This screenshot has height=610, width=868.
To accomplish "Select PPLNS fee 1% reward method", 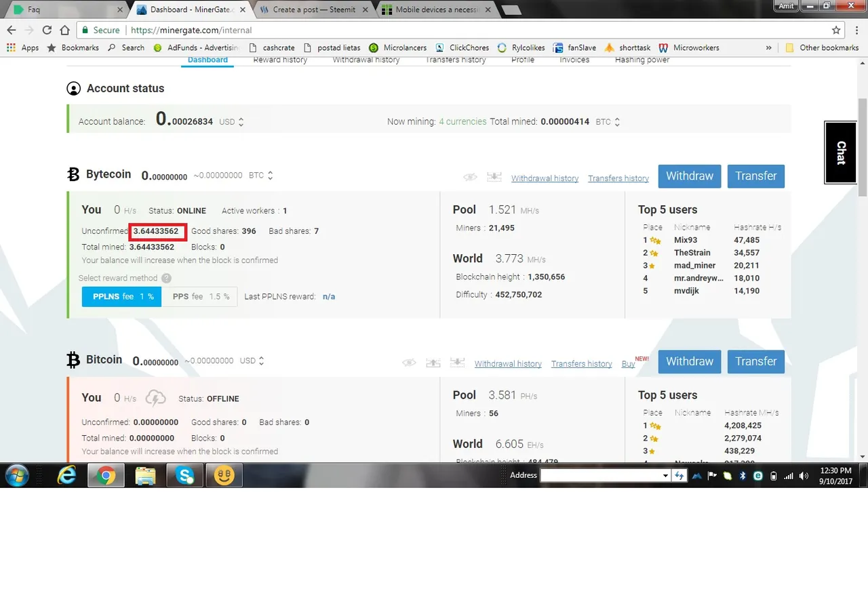I will coord(122,296).
